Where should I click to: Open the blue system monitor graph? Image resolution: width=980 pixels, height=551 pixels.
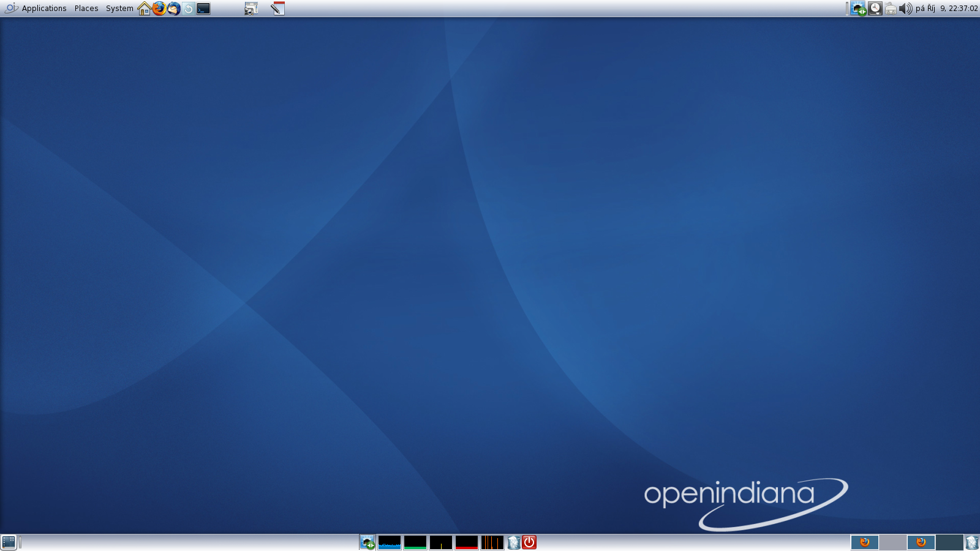tap(390, 542)
